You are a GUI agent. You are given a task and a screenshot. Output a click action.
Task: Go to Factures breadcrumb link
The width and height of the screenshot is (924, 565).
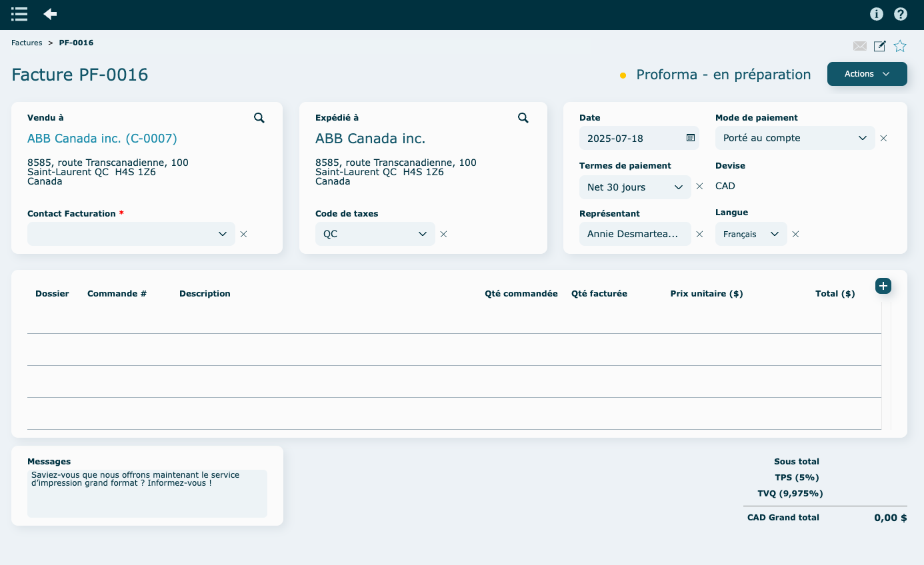[x=27, y=43]
